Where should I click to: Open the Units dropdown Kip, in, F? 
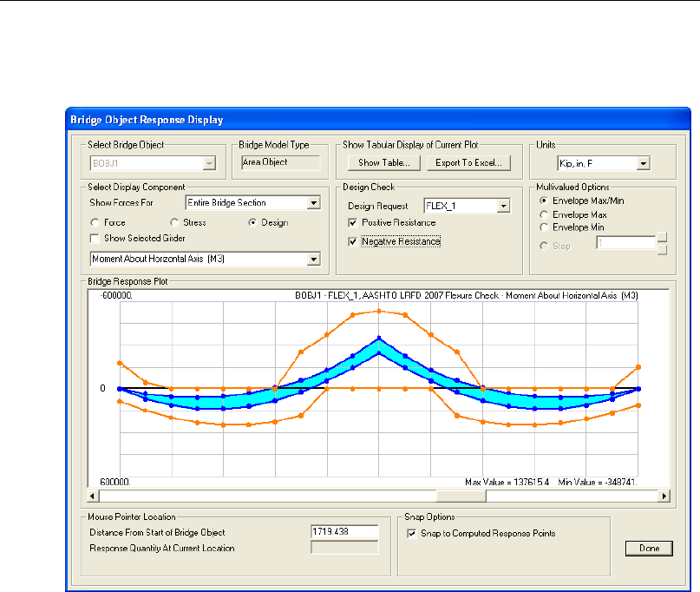click(643, 163)
